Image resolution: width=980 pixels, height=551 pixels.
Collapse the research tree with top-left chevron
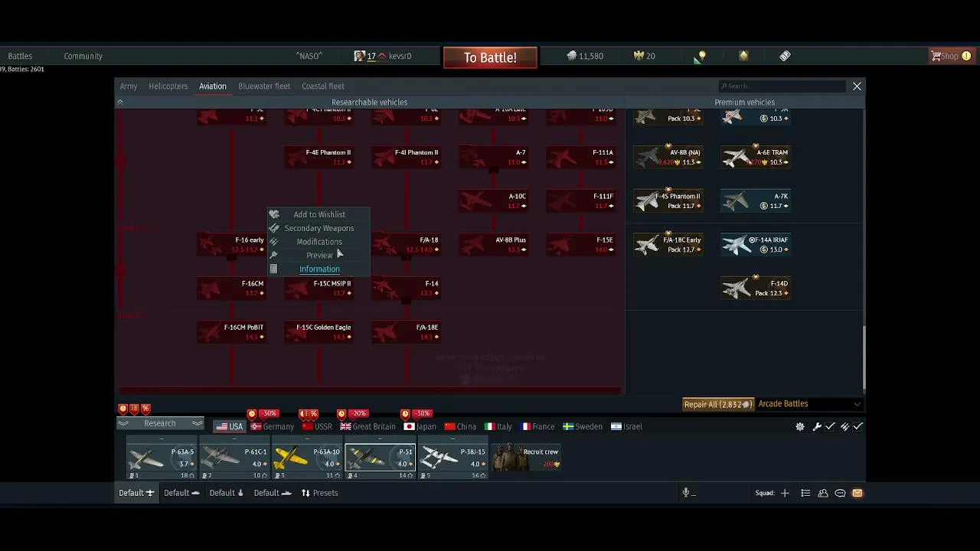click(x=119, y=102)
